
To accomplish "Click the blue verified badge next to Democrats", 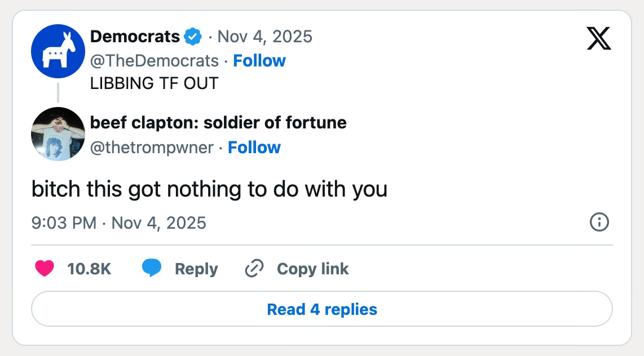I will click(191, 36).
